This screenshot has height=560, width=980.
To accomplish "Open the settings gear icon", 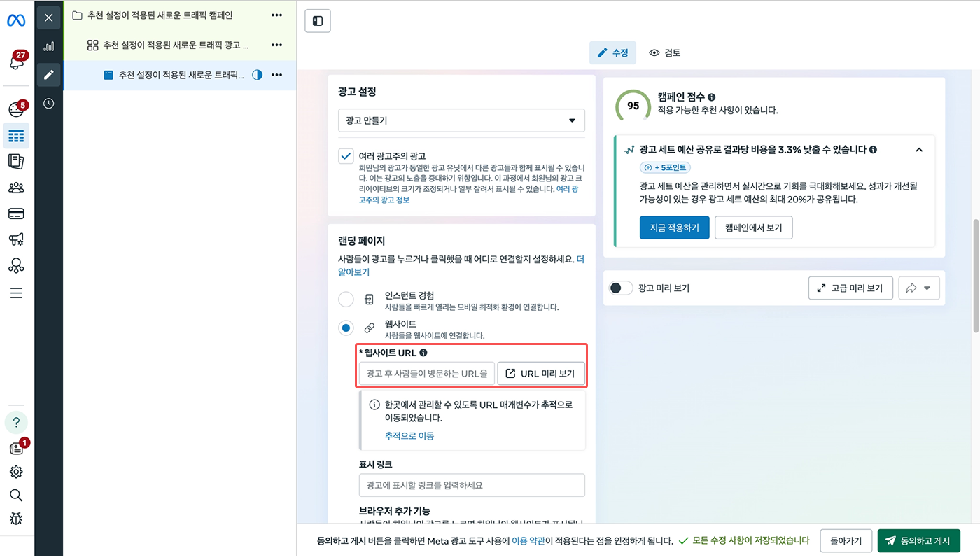I will (x=16, y=472).
